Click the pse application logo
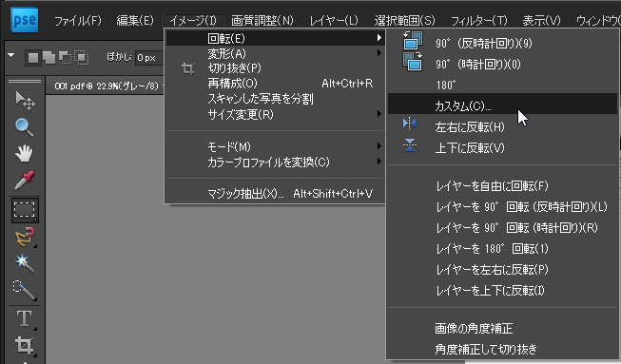 click(25, 20)
